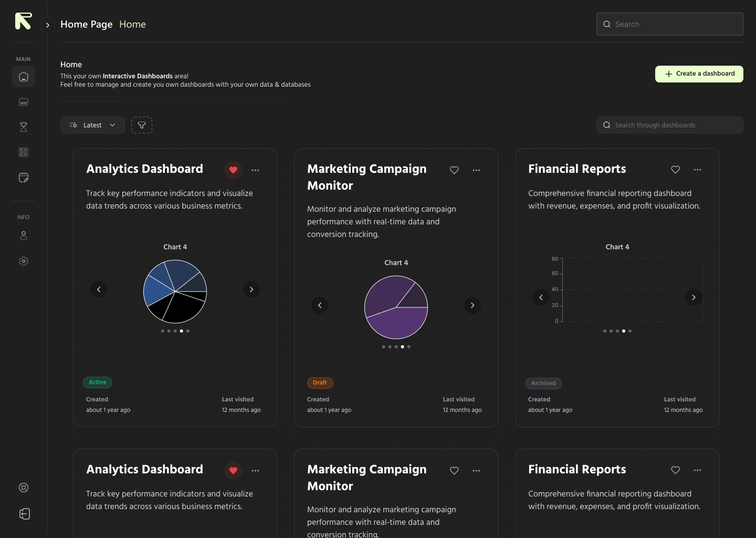
Task: Select the notes editor icon in sidebar
Action: point(24,178)
